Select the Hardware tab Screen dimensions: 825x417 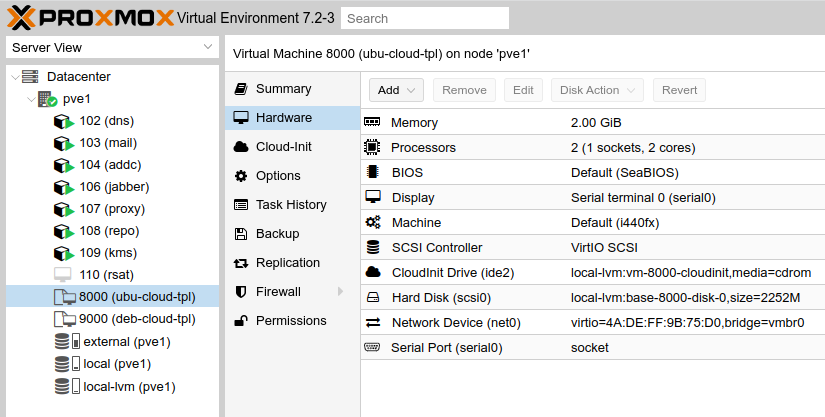point(293,118)
